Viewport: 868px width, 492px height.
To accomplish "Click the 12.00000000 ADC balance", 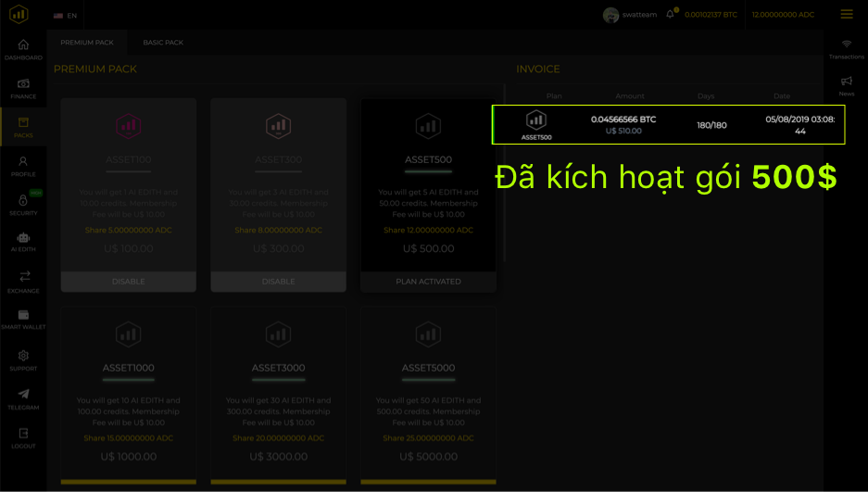I will click(x=783, y=15).
